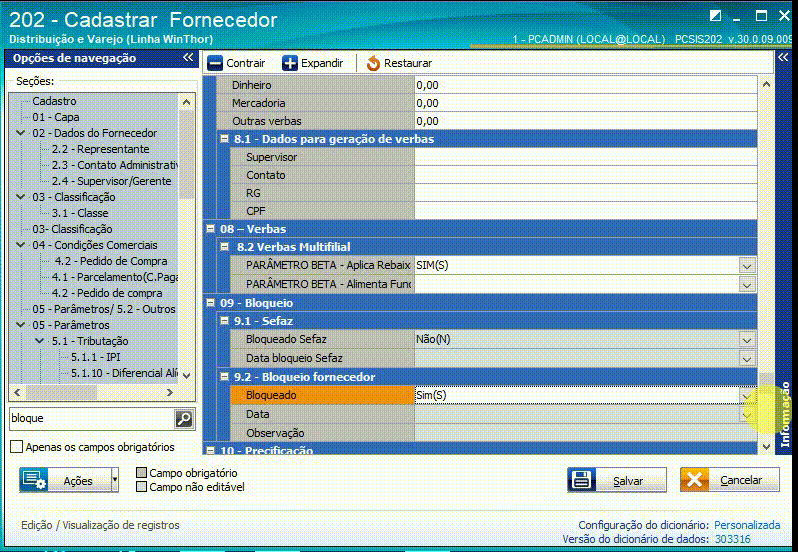Toggle Apenas os campos obrigatórios checkbox
The height and width of the screenshot is (552, 798).
[x=17, y=447]
